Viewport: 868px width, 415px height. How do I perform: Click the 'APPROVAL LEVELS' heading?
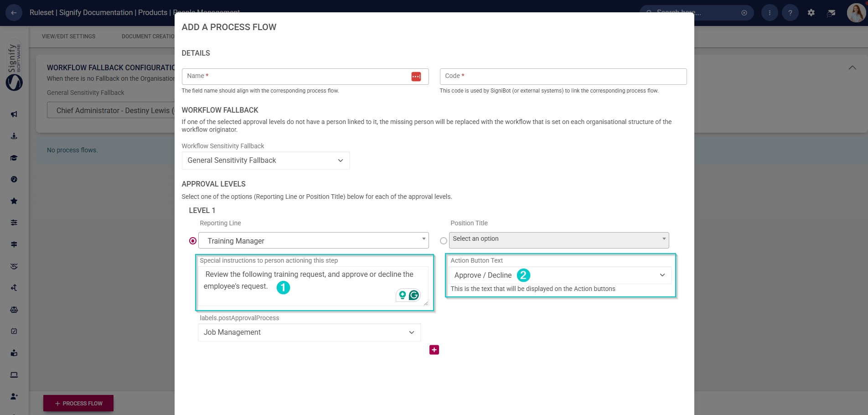(213, 184)
